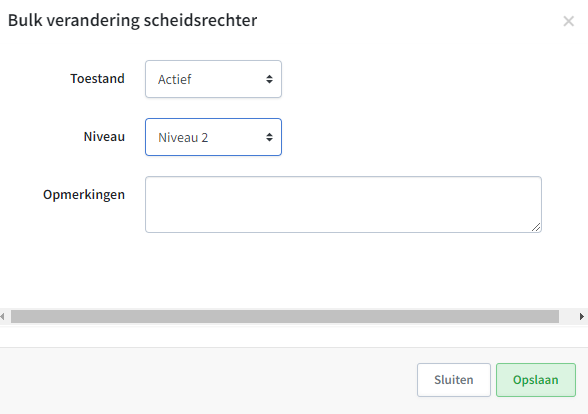The height and width of the screenshot is (414, 588).
Task: Open the Toestand dropdown
Action: point(213,79)
